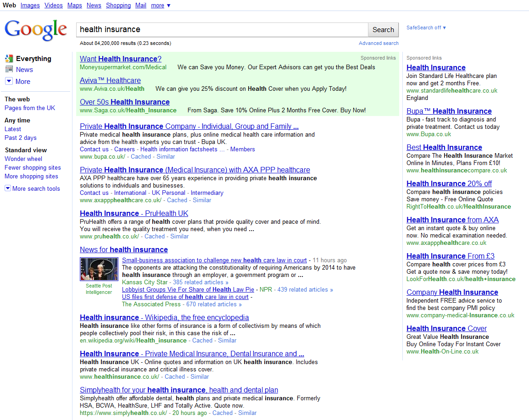The width and height of the screenshot is (529, 420).
Task: Open 'News for health insurance' heading link
Action: click(x=124, y=250)
